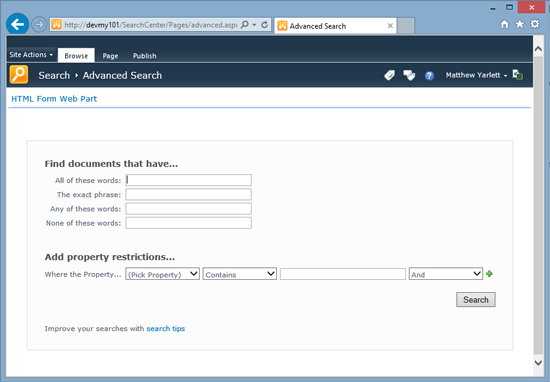Open the I Like It tag icon
The width and height of the screenshot is (550, 382).
(x=389, y=75)
